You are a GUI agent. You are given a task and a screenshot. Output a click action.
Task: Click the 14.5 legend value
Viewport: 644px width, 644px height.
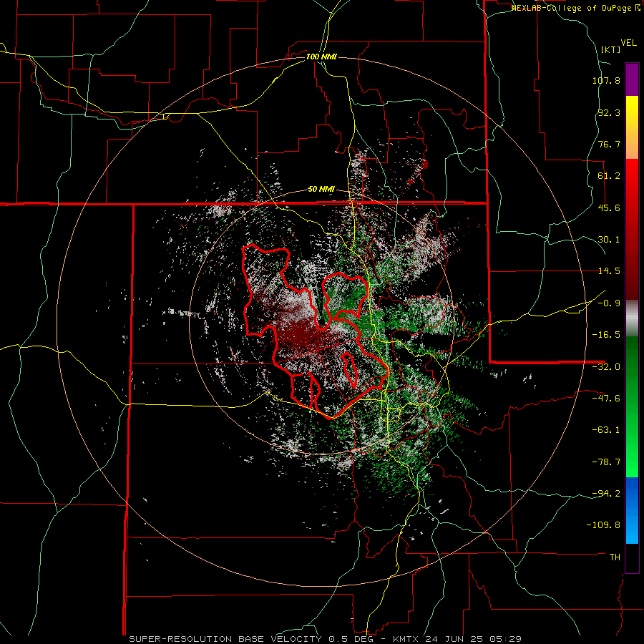pyautogui.click(x=609, y=271)
